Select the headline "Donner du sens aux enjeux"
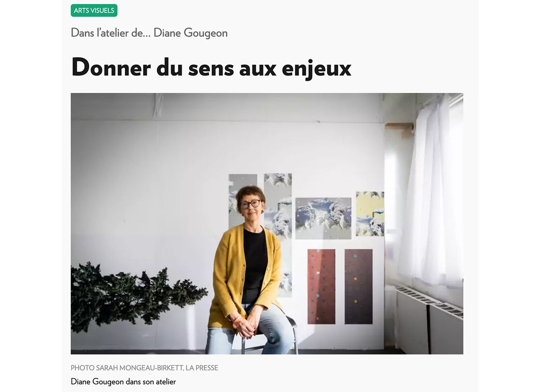Image resolution: width=541 pixels, height=392 pixels. (x=211, y=67)
